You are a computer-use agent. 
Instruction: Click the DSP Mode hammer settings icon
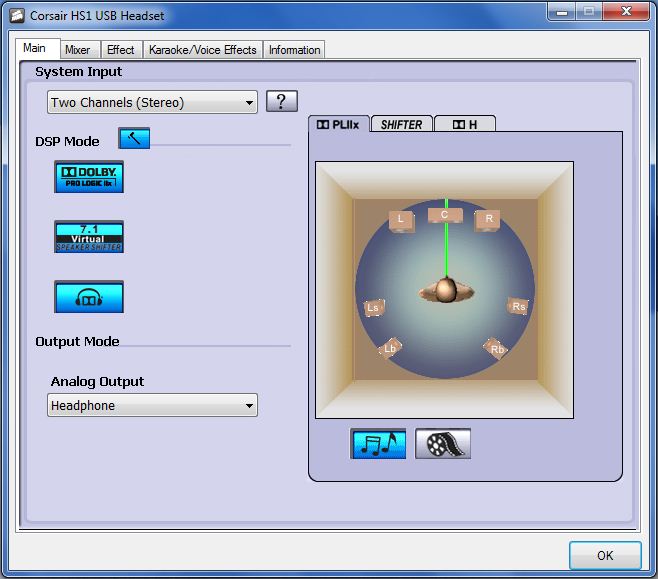pos(134,138)
